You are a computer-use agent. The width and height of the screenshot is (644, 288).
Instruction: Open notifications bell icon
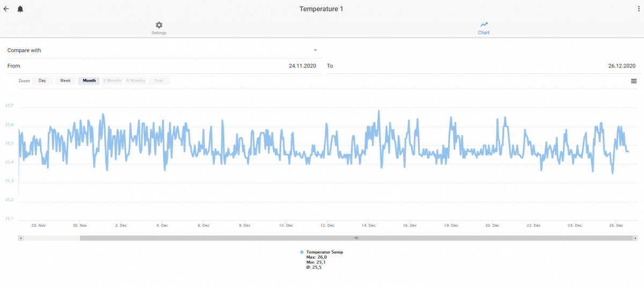20,9
